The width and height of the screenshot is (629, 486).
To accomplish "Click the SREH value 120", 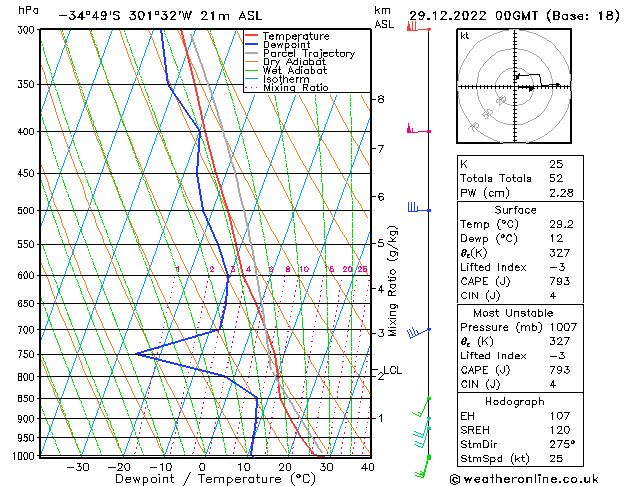I will (560, 430).
